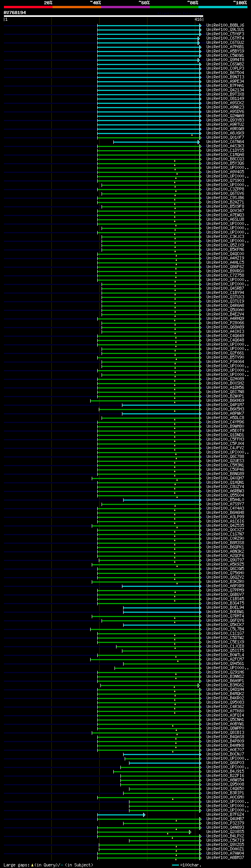This screenshot has width=251, height=868.
Task: Select label UniRef100_Q0CXZ7
Action: [x=225, y=530]
